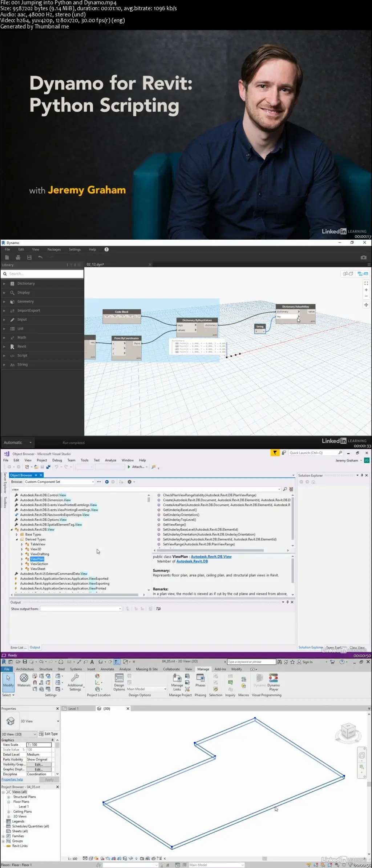Expand the ViewSection tree node
The width and height of the screenshot is (372, 868).
22,564
